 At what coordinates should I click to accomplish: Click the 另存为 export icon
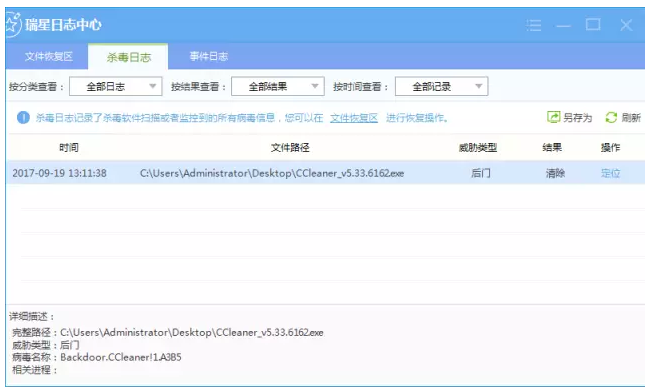click(x=553, y=117)
